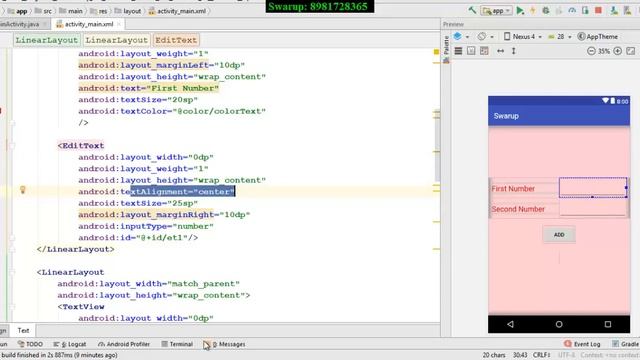Click the Attach debugger to process icon
The width and height of the screenshot is (640, 360).
(x=585, y=11)
